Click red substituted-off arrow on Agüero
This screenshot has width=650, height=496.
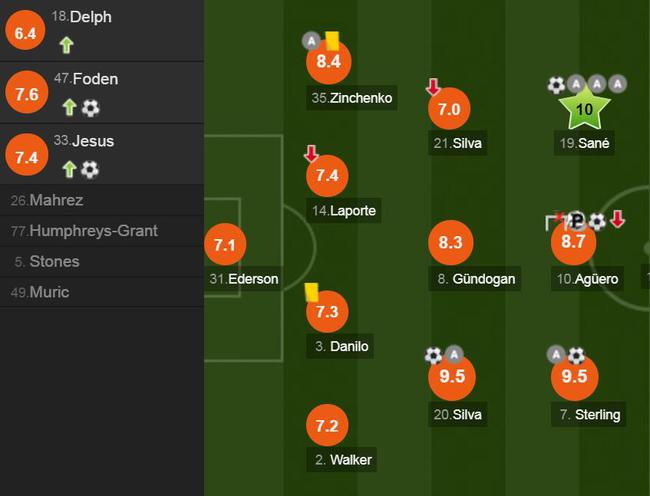pos(618,219)
